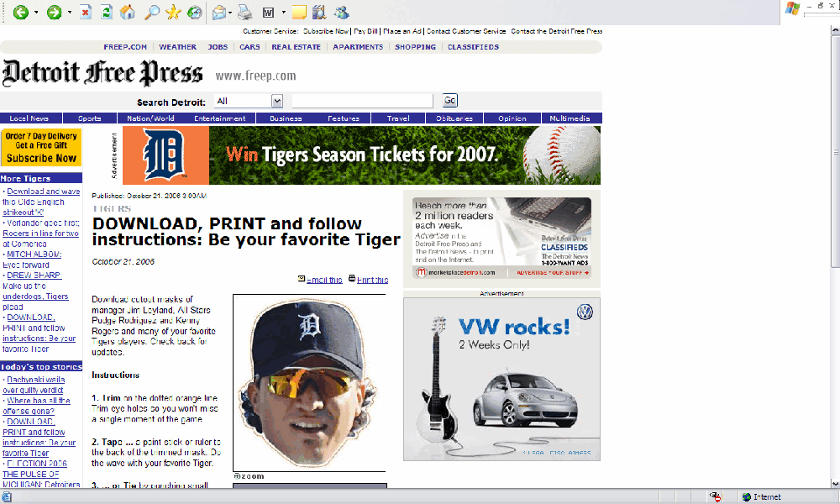This screenshot has width=840, height=504.
Task: Expand the Mail button dropdown arrow
Action: point(230,13)
